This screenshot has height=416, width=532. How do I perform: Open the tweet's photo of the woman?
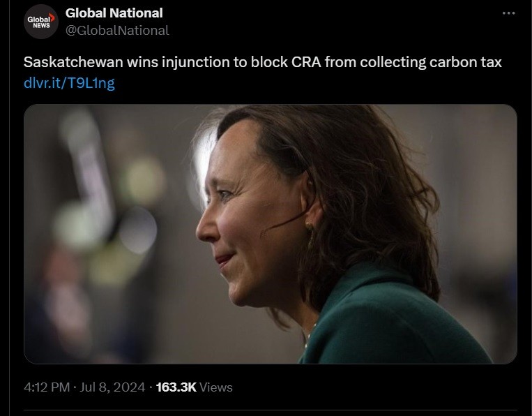(271, 234)
